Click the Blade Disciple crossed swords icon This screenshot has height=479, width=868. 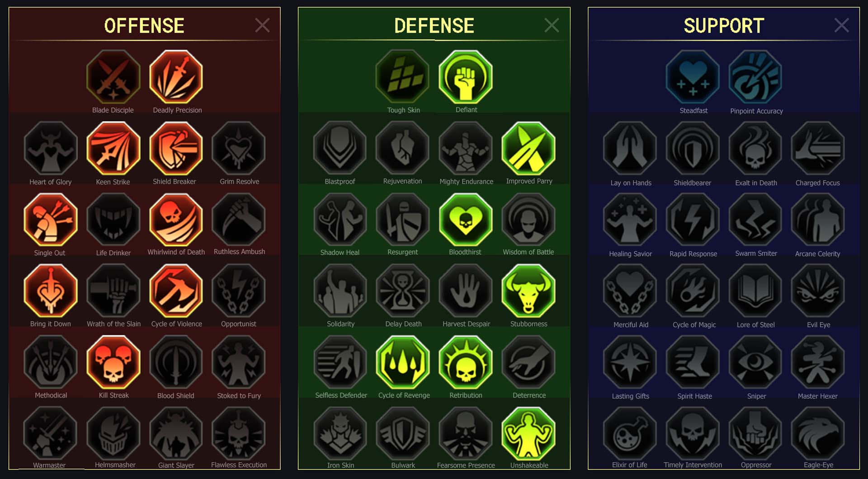coord(113,77)
